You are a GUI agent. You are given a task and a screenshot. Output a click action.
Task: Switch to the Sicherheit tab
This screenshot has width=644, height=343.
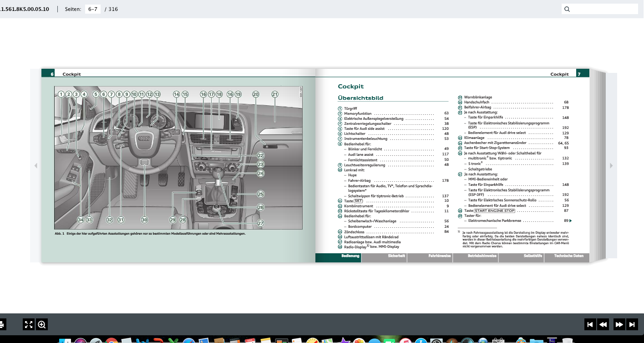tap(396, 256)
